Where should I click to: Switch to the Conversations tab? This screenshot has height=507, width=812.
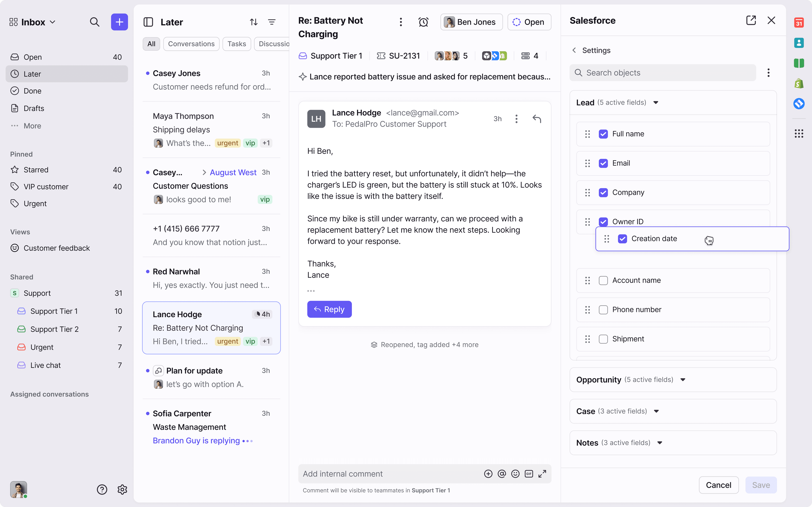(191, 44)
